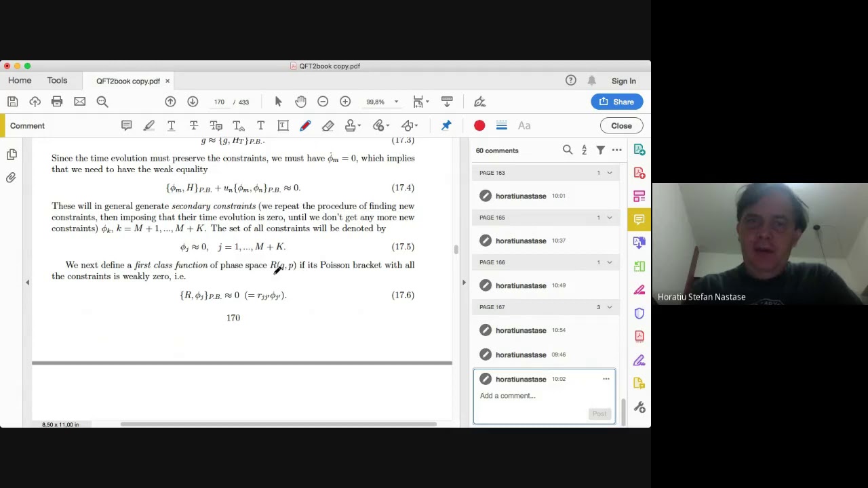868x488 pixels.
Task: Select the add text box tool
Action: tap(283, 125)
